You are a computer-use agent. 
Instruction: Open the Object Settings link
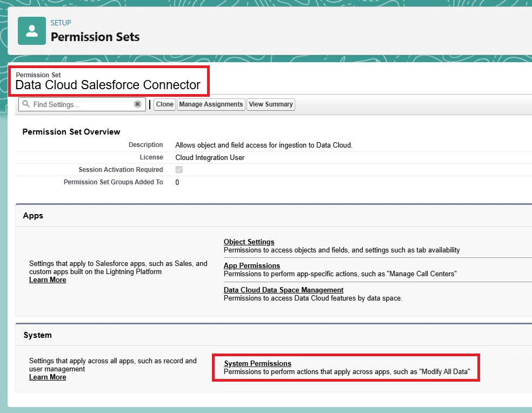[x=249, y=242]
